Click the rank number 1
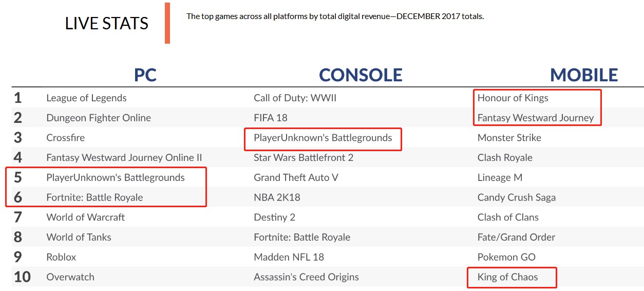This screenshot has width=644, height=291. [x=18, y=98]
